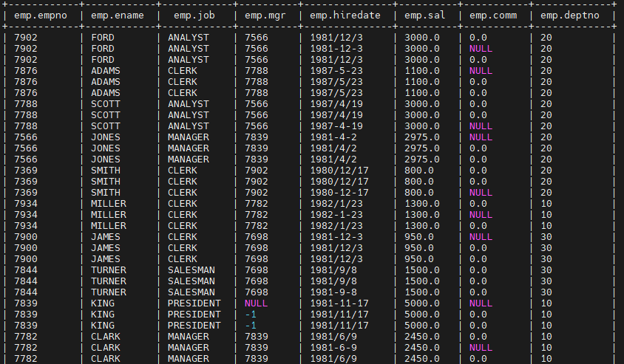Viewport: 624px width, 364px height.
Task: Click the emp.sal column header
Action: 424,16
